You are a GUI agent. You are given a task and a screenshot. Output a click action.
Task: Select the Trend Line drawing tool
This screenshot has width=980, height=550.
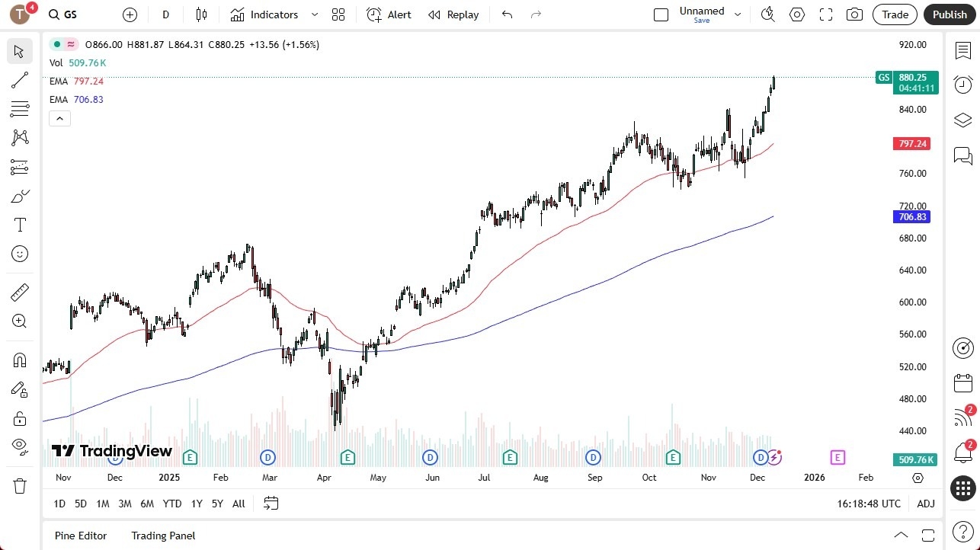click(20, 80)
